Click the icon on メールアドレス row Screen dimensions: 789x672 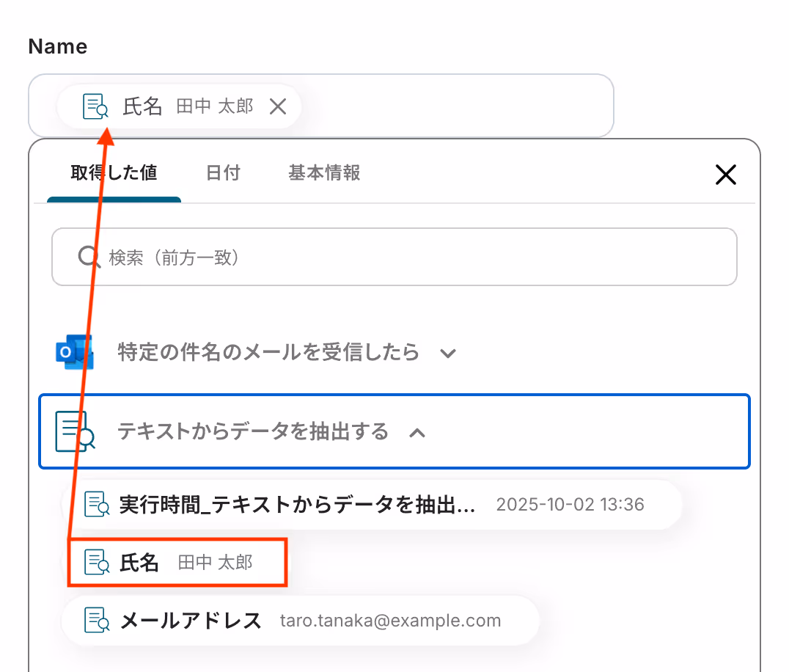pos(97,620)
